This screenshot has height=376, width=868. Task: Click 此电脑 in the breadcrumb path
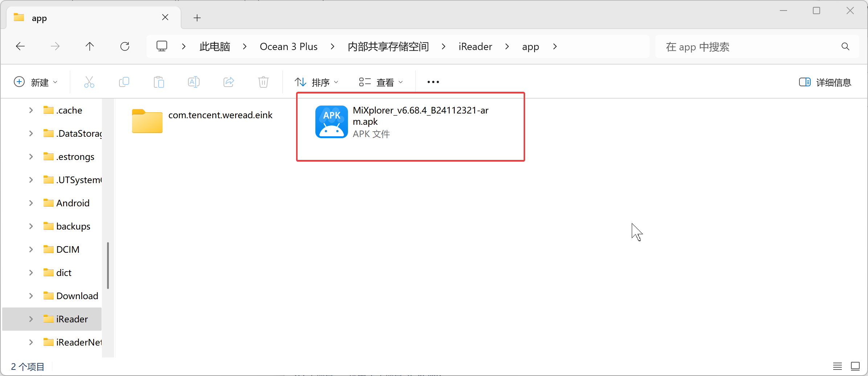pyautogui.click(x=215, y=46)
